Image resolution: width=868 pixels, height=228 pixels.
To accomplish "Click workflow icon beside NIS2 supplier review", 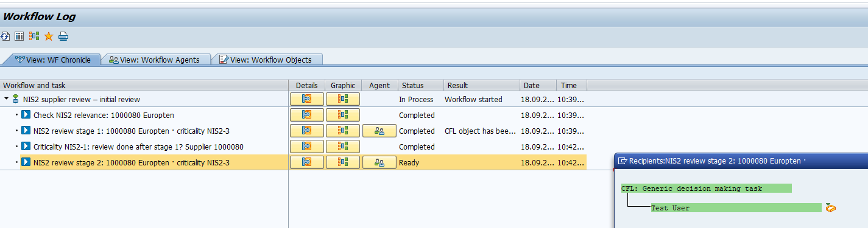I will click(x=16, y=99).
